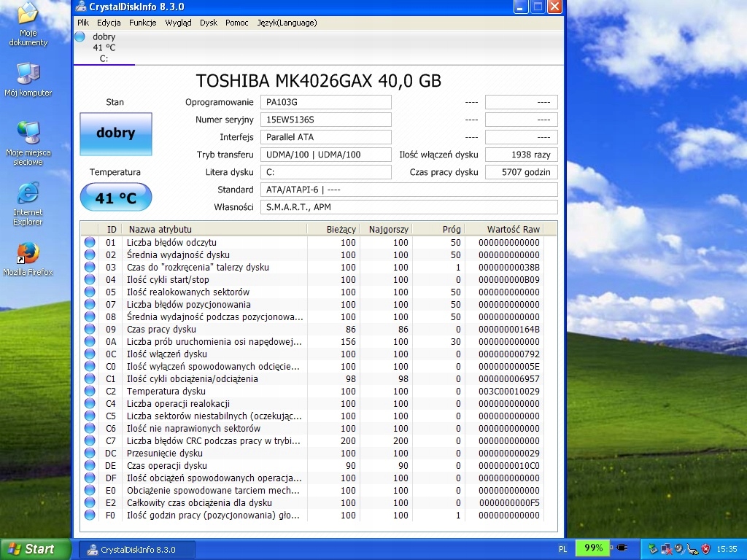Open the Funkcje menu
The height and width of the screenshot is (560, 747).
(142, 23)
